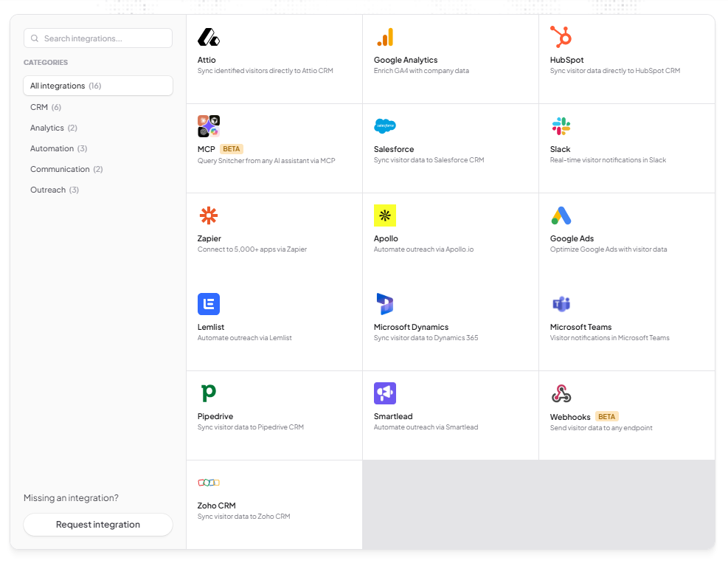Viewport: 728px width, 566px height.
Task: Click the Salesforce cloud logo
Action: coord(385,126)
